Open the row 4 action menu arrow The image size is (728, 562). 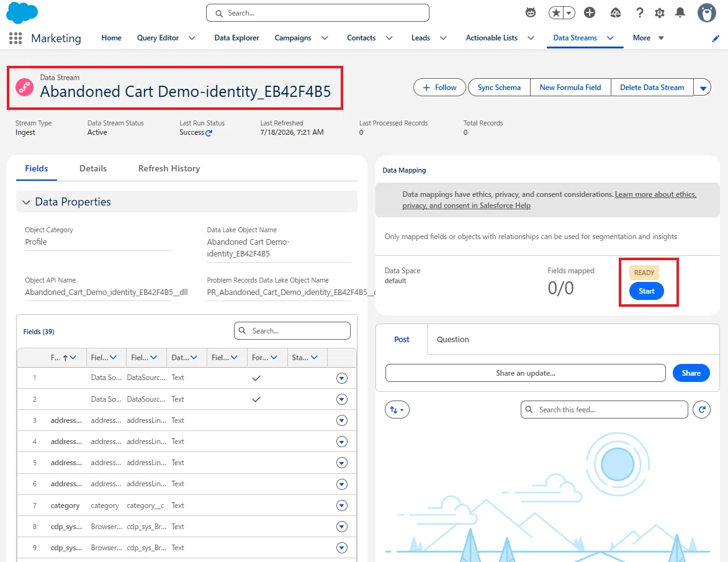(x=342, y=442)
